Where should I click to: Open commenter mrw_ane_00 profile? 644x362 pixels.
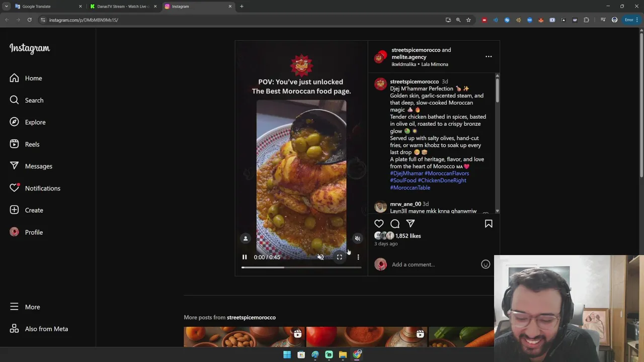(x=406, y=204)
